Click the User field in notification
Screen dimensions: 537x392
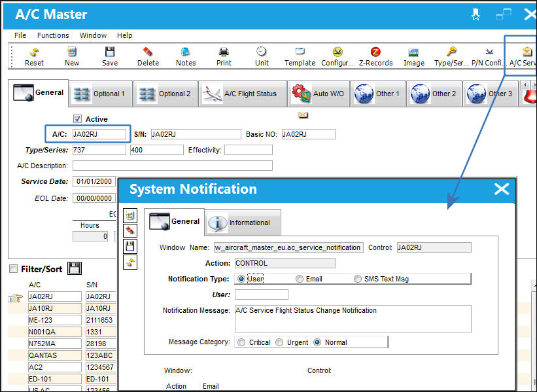click(262, 294)
